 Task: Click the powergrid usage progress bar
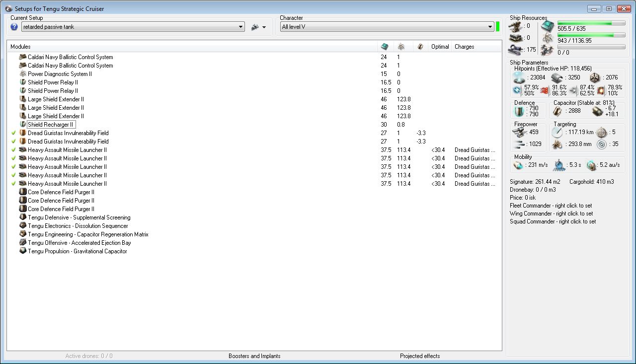[x=591, y=35]
